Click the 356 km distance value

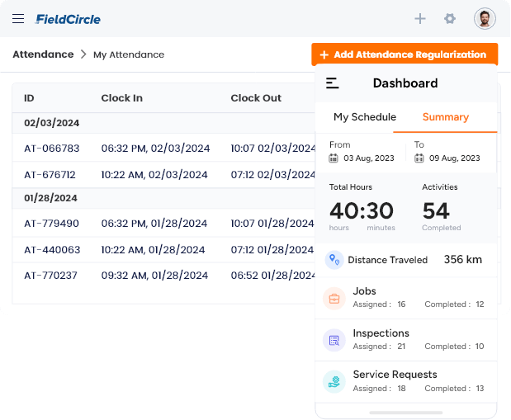463,260
